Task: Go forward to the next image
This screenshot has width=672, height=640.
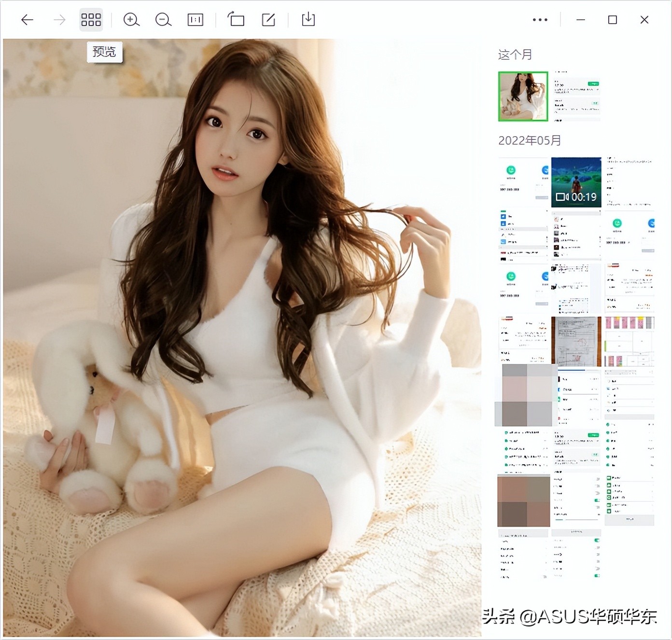Action: (x=59, y=20)
